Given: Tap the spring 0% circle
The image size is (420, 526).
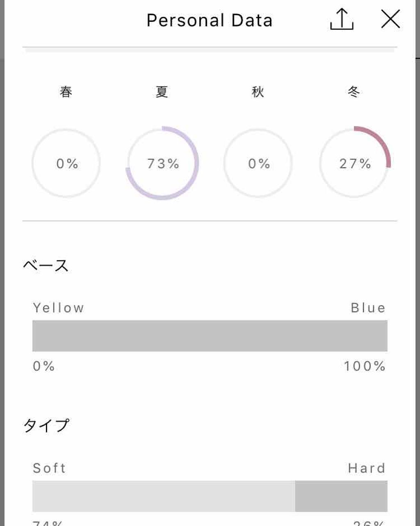Looking at the screenshot, I should tap(66, 163).
